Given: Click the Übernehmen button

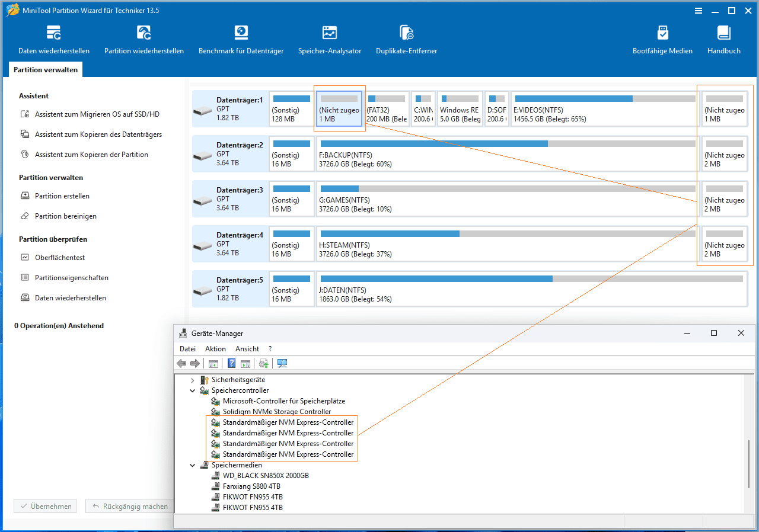Looking at the screenshot, I should (x=46, y=507).
